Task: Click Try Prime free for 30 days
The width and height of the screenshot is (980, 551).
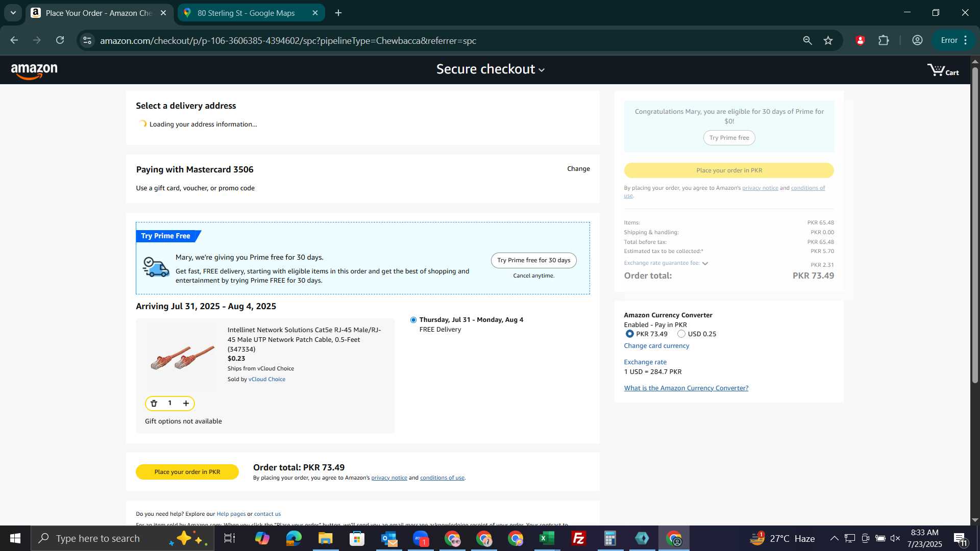Action: [x=533, y=260]
